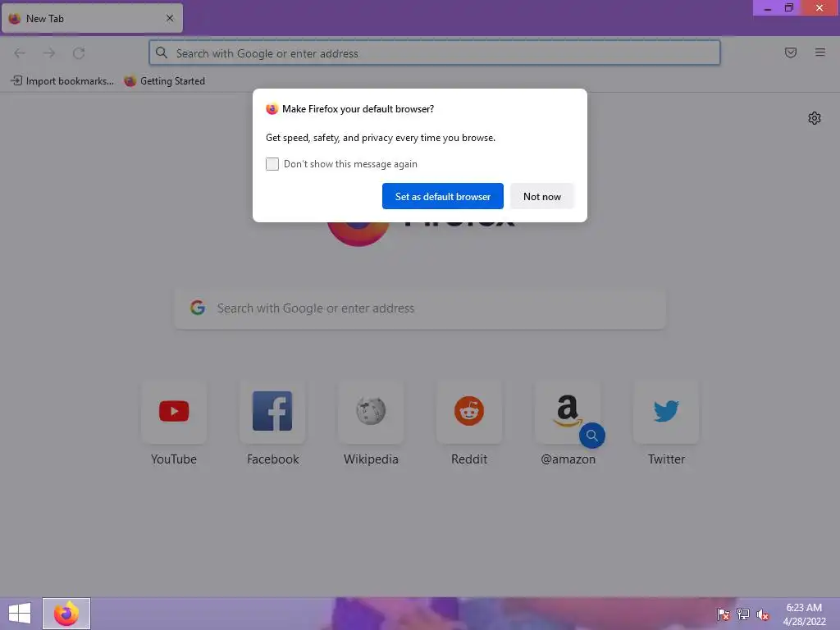The image size is (840, 630).
Task: Click the Back navigation arrow
Action: 20,53
